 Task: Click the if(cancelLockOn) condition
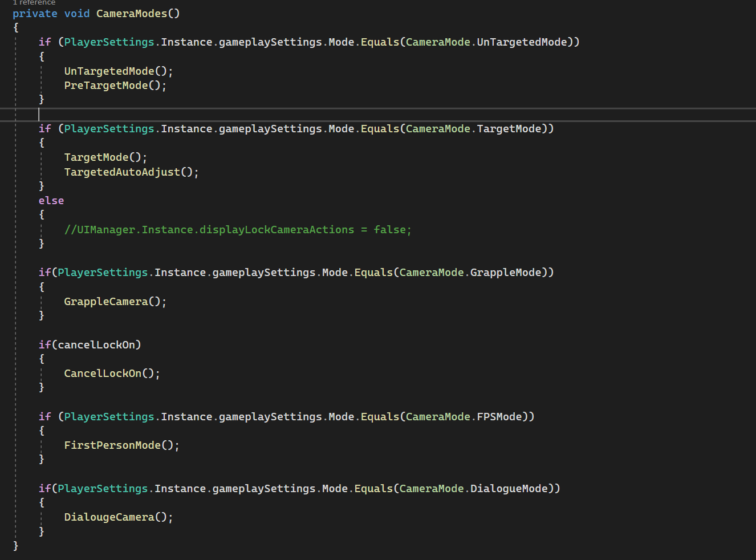(90, 345)
